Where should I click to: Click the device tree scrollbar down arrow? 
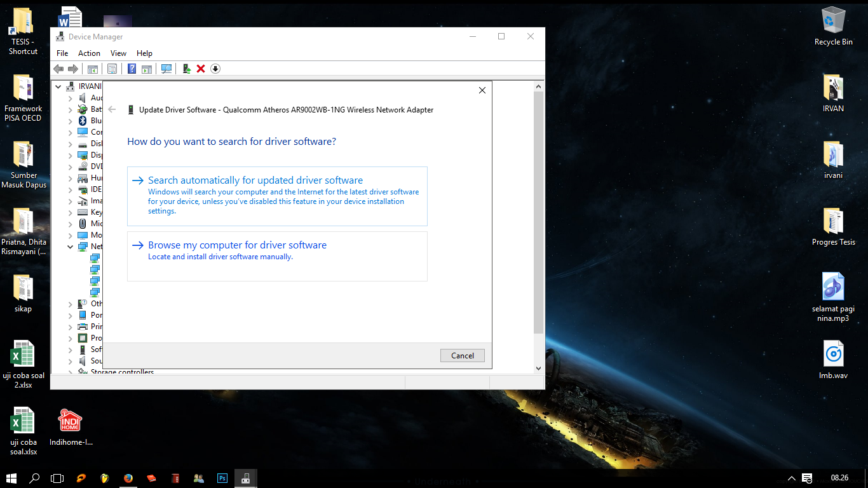pos(538,368)
